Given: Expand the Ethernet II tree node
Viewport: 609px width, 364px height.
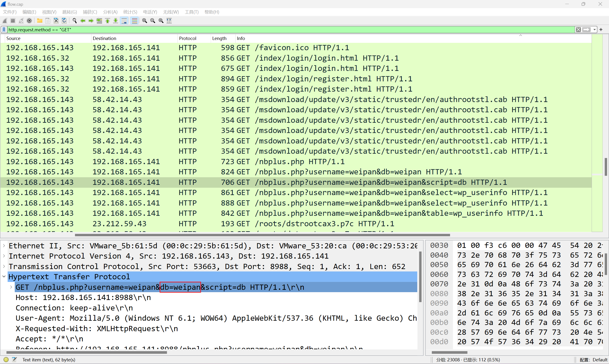Looking at the screenshot, I should 4,246.
